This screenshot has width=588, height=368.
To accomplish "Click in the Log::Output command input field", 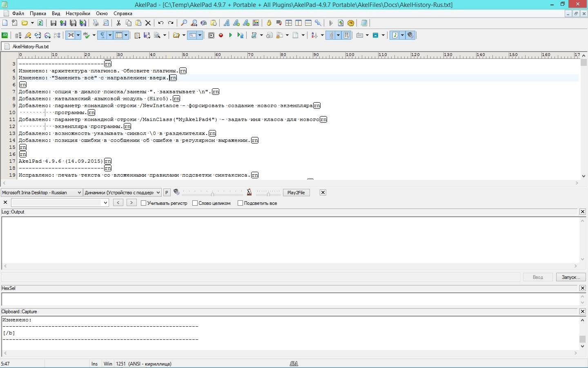I will pos(261,277).
